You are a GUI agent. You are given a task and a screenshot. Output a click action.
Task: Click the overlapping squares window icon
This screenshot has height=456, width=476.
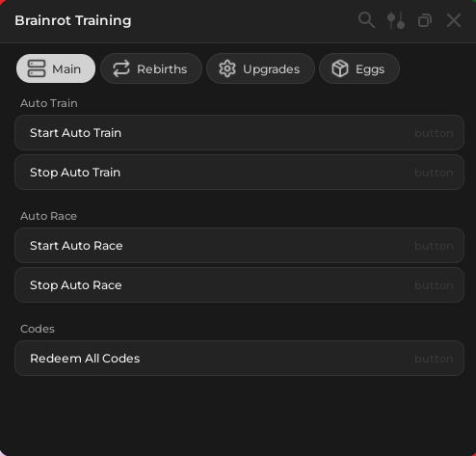coord(425,20)
